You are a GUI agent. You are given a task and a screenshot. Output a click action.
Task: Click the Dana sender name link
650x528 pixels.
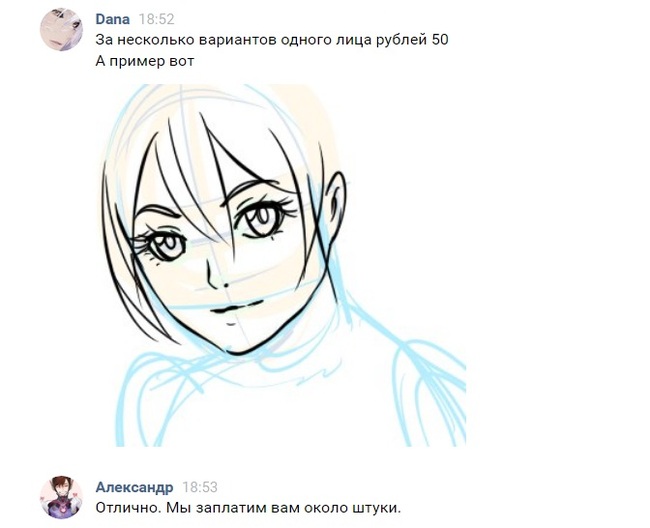(112, 19)
